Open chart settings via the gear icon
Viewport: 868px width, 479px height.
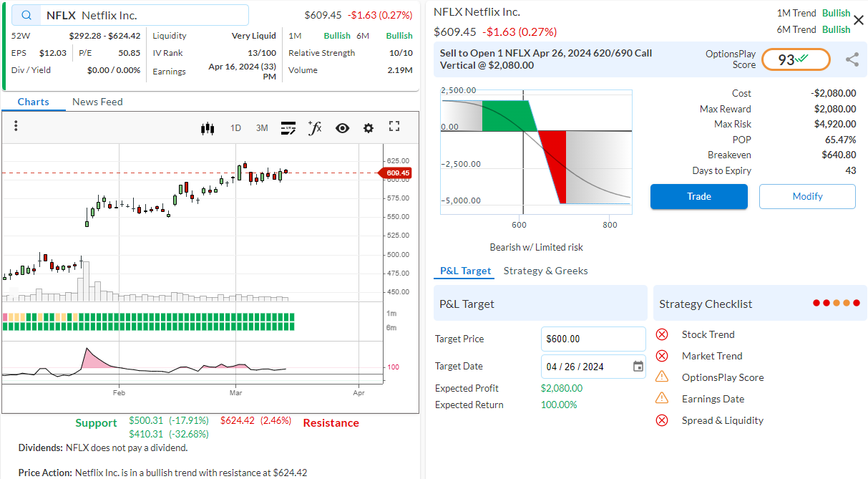click(369, 128)
